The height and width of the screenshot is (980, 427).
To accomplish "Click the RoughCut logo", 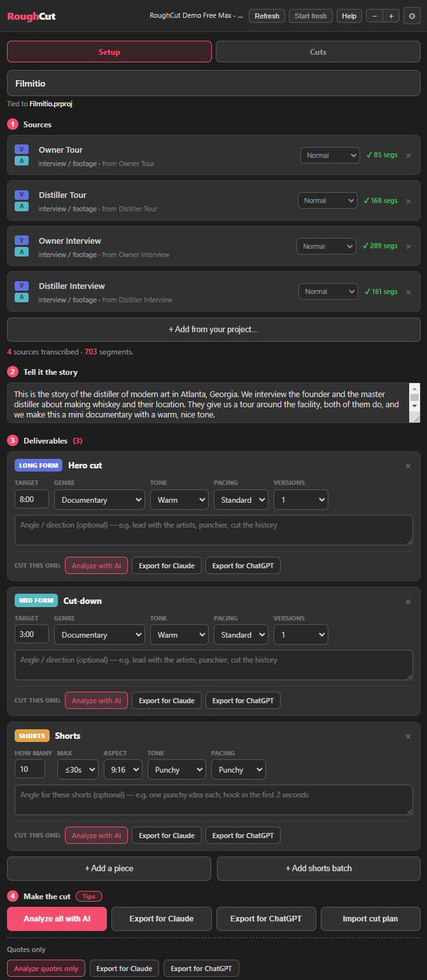I will (31, 17).
